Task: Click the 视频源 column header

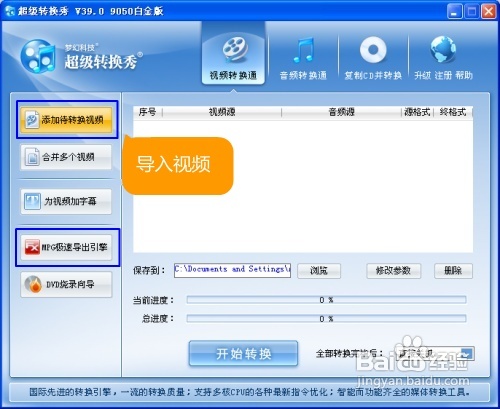Action: pyautogui.click(x=222, y=112)
